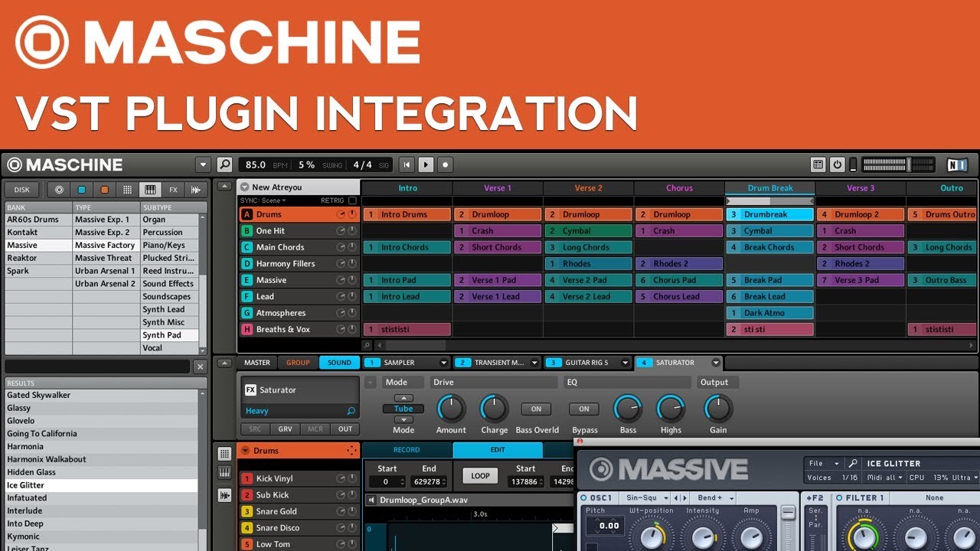Toggle OSC1 power in Massive
Screen dimensions: 980x551
[x=584, y=498]
